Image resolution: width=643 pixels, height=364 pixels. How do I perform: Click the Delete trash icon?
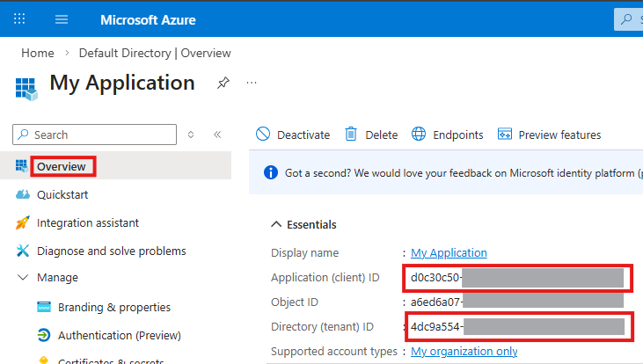pos(351,135)
